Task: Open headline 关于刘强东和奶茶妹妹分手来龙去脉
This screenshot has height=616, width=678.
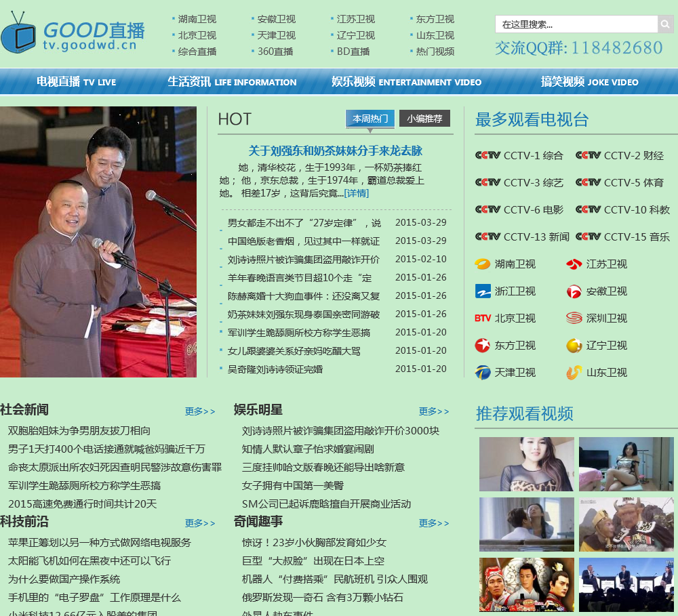Action: click(x=336, y=151)
